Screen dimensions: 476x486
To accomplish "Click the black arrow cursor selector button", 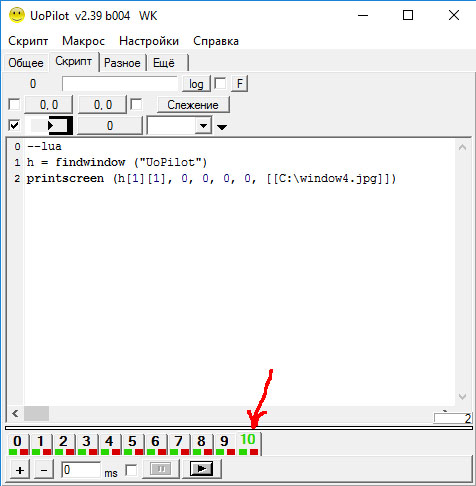I will click(49, 125).
